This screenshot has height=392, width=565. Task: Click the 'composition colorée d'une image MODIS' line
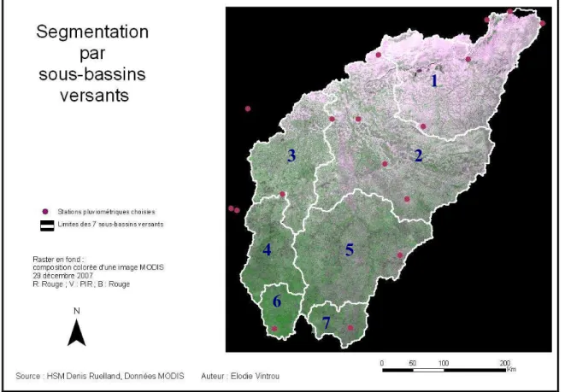point(98,267)
